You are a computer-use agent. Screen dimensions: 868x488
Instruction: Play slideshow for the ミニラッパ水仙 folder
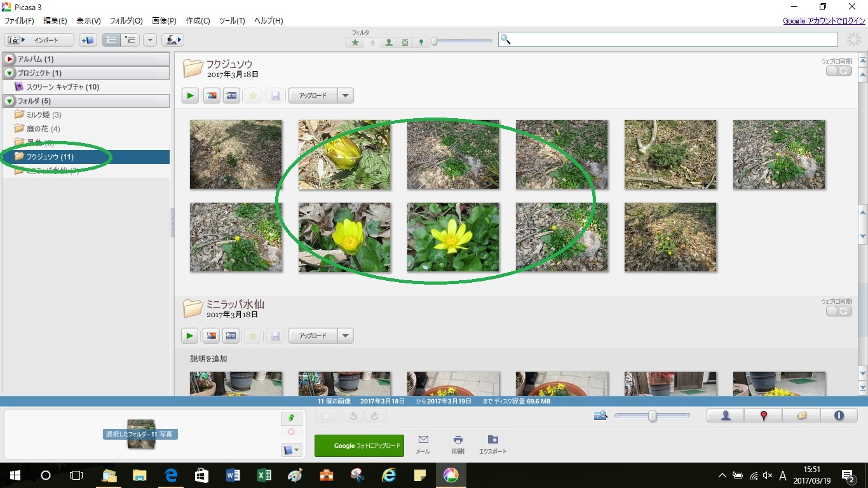pyautogui.click(x=190, y=336)
